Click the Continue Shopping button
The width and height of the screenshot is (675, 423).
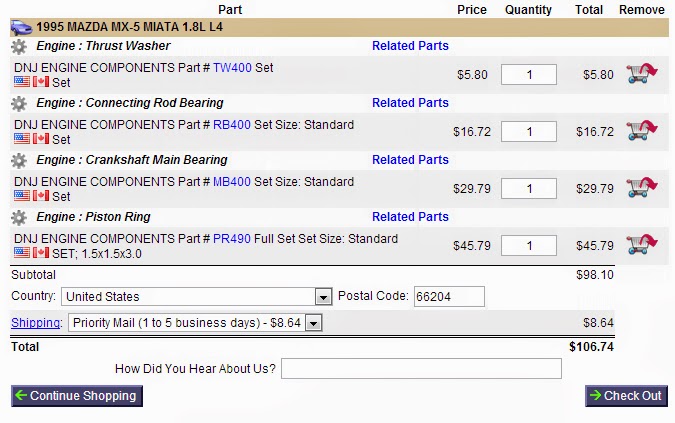pos(77,396)
